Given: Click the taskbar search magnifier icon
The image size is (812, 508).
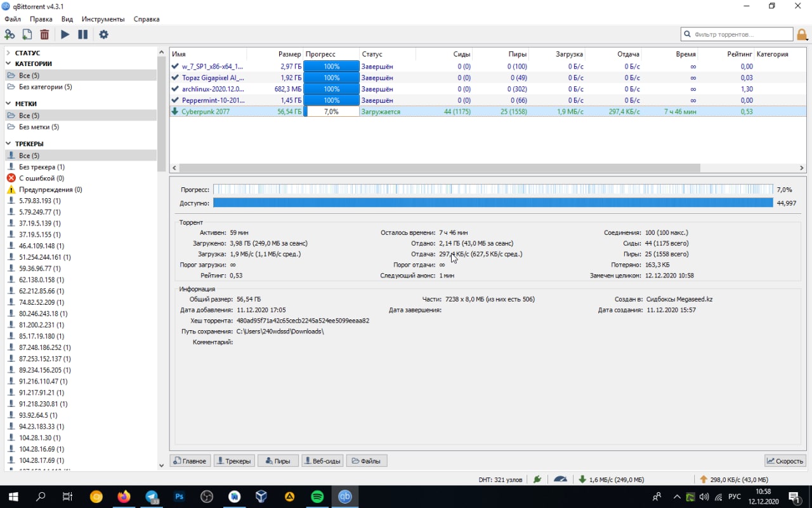Looking at the screenshot, I should coord(41,497).
